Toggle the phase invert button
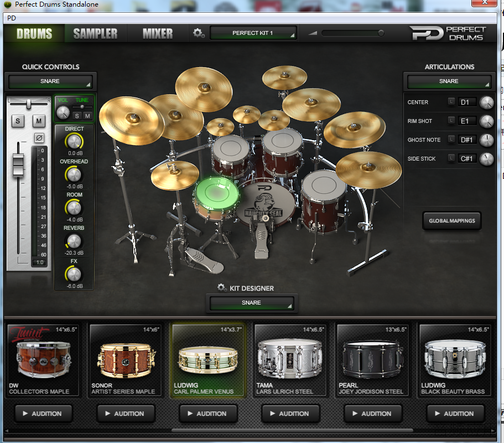Image resolution: width=504 pixels, height=443 pixels. (39, 138)
